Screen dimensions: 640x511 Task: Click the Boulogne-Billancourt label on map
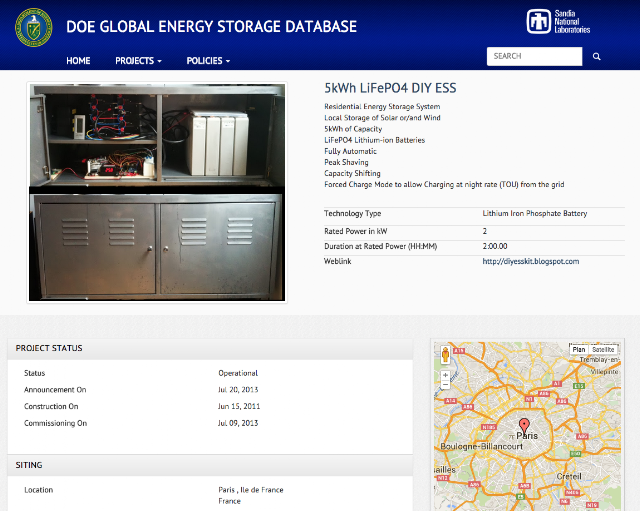[x=481, y=446]
